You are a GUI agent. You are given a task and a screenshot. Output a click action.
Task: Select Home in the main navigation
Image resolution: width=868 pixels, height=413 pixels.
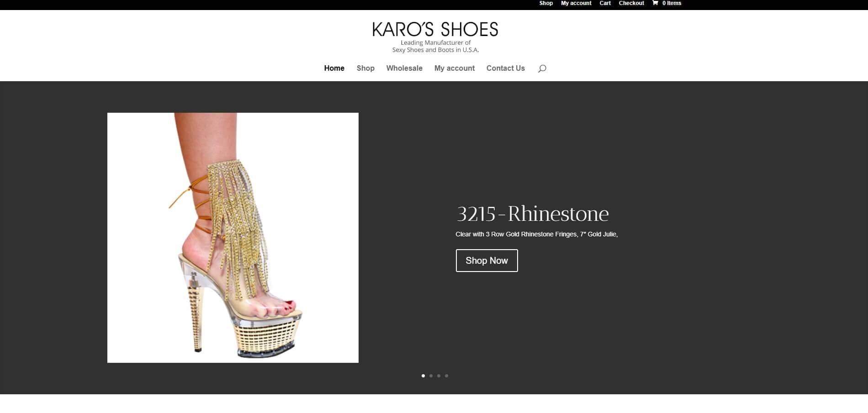pos(334,68)
